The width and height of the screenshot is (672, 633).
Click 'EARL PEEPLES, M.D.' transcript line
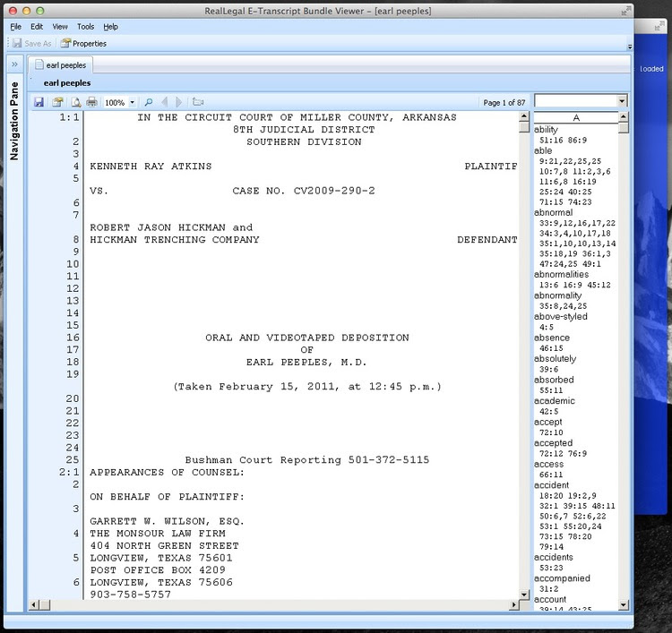click(x=306, y=363)
